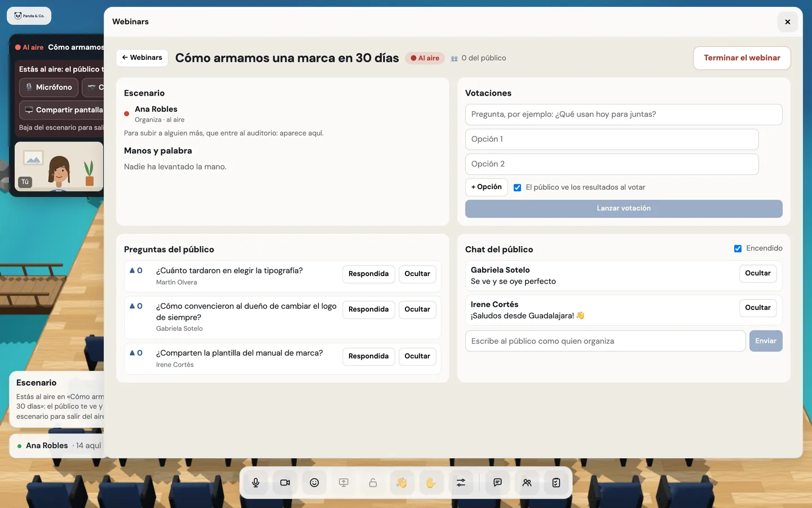
Task: Hide Gabriela Sotelo's logo question
Action: [x=417, y=309]
